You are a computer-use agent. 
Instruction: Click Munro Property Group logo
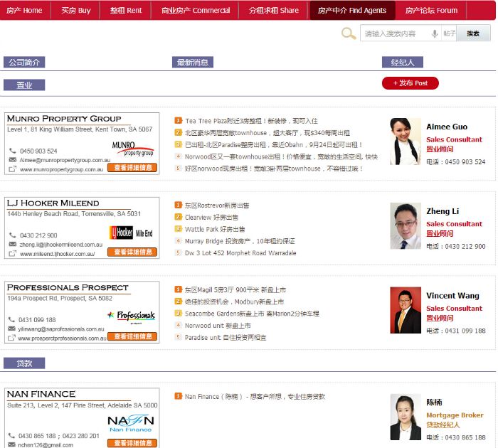(x=133, y=148)
